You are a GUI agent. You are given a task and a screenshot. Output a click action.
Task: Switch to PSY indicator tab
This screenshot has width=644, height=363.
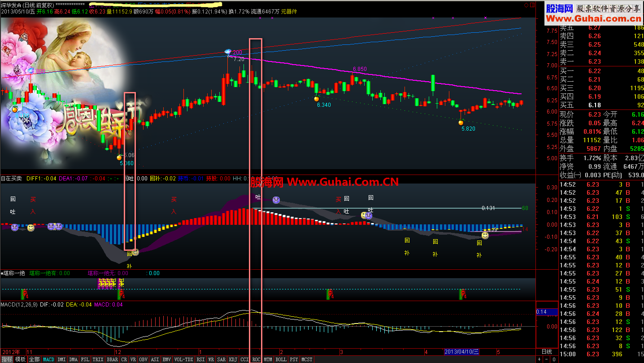tap(294, 359)
